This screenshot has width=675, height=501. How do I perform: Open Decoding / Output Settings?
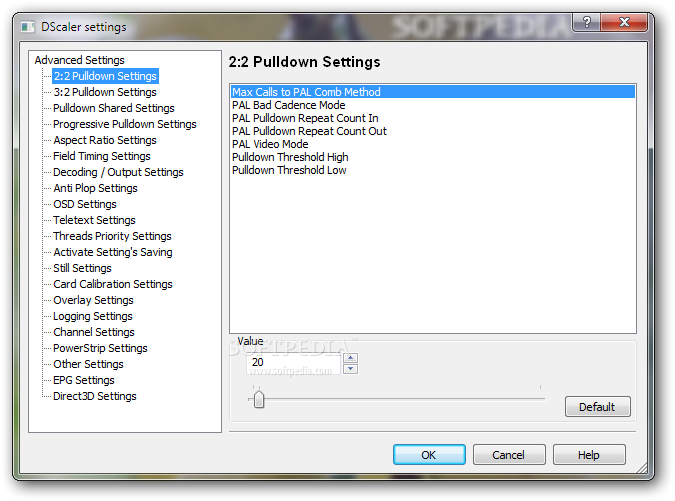[x=118, y=172]
